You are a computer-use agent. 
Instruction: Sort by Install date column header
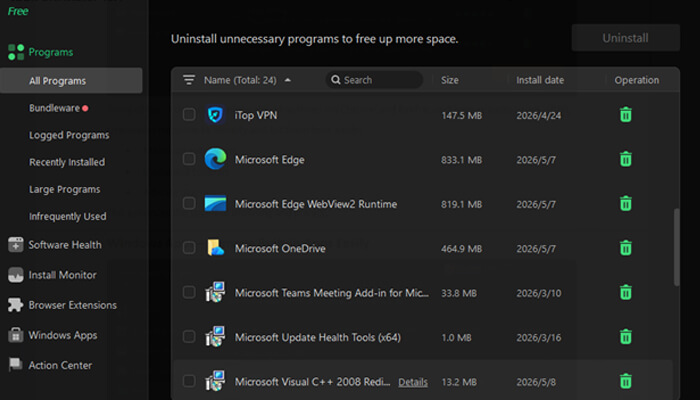[x=540, y=80]
